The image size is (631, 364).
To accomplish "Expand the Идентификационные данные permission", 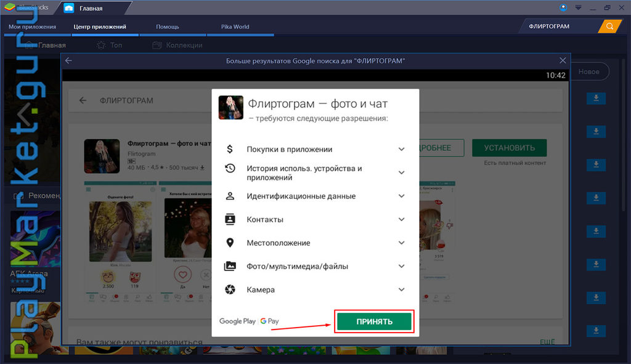I will [401, 196].
